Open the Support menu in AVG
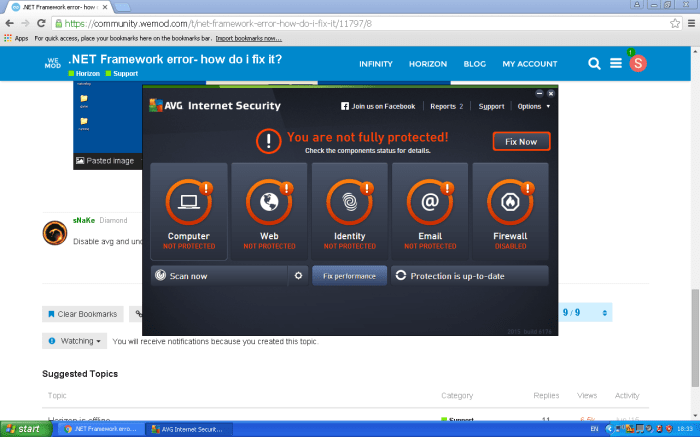Image resolution: width=700 pixels, height=437 pixels. tap(491, 106)
